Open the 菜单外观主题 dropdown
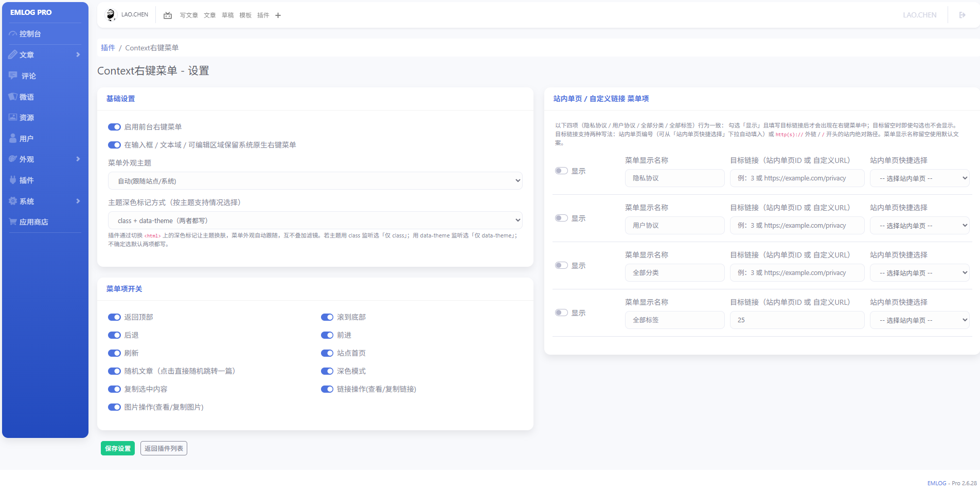 [315, 181]
